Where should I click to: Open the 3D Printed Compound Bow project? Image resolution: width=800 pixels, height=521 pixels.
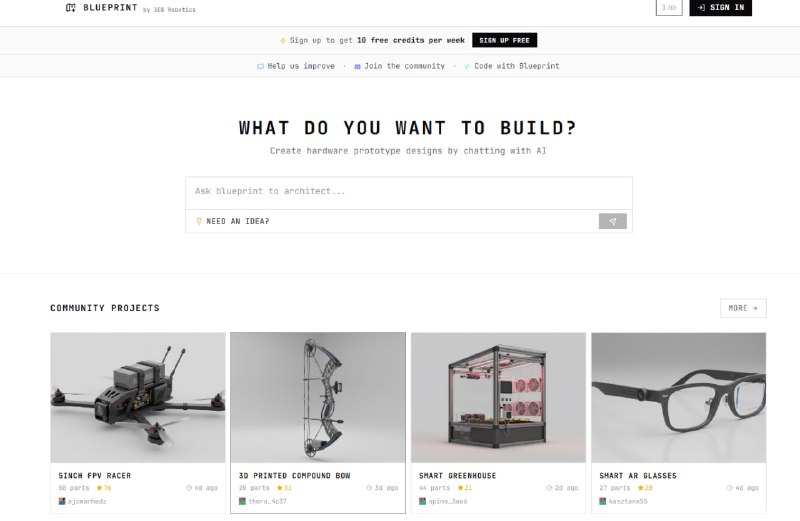318,423
